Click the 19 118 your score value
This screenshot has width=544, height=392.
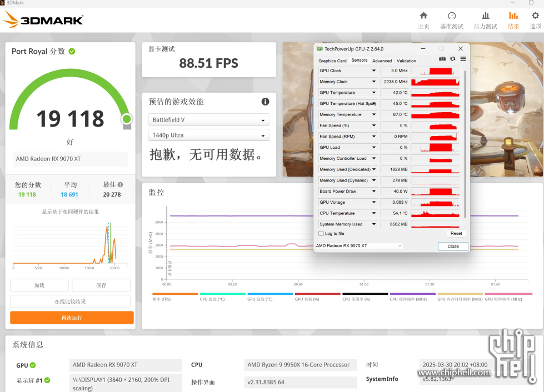point(27,195)
